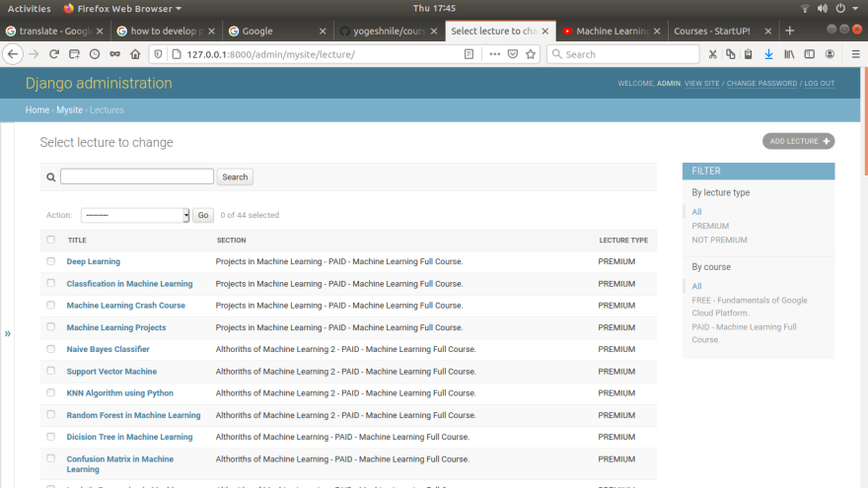Check Classfication in Machine Learning checkbox

51,283
